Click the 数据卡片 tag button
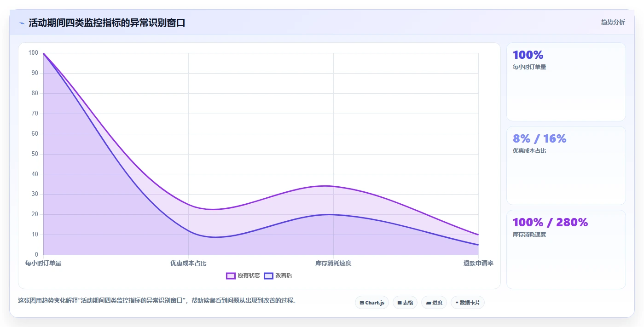644x327 pixels. [468, 303]
